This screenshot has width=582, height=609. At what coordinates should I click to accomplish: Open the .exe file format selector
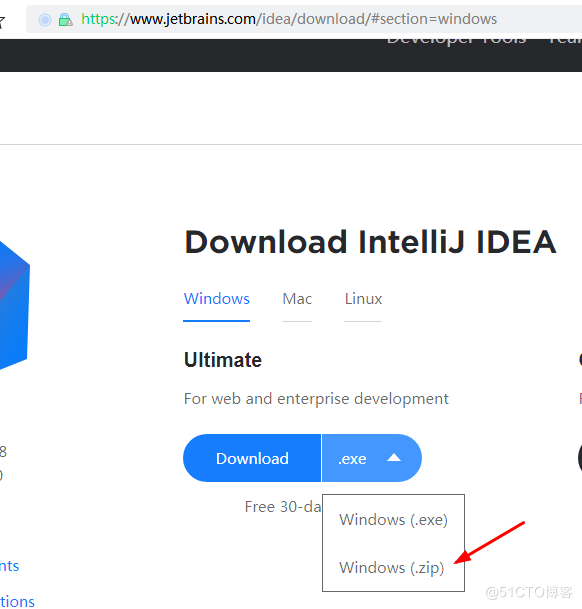(371, 458)
